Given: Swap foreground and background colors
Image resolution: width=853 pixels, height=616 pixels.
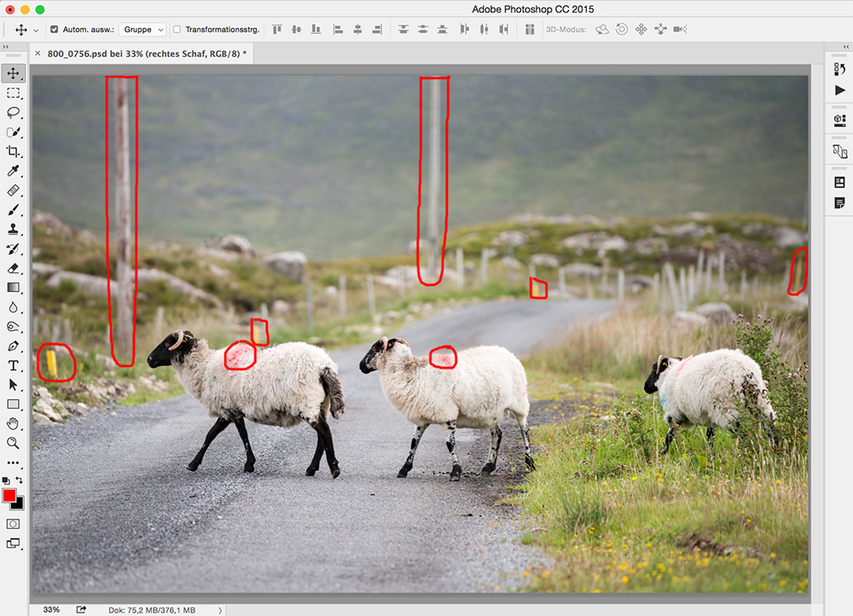Looking at the screenshot, I should (20, 480).
